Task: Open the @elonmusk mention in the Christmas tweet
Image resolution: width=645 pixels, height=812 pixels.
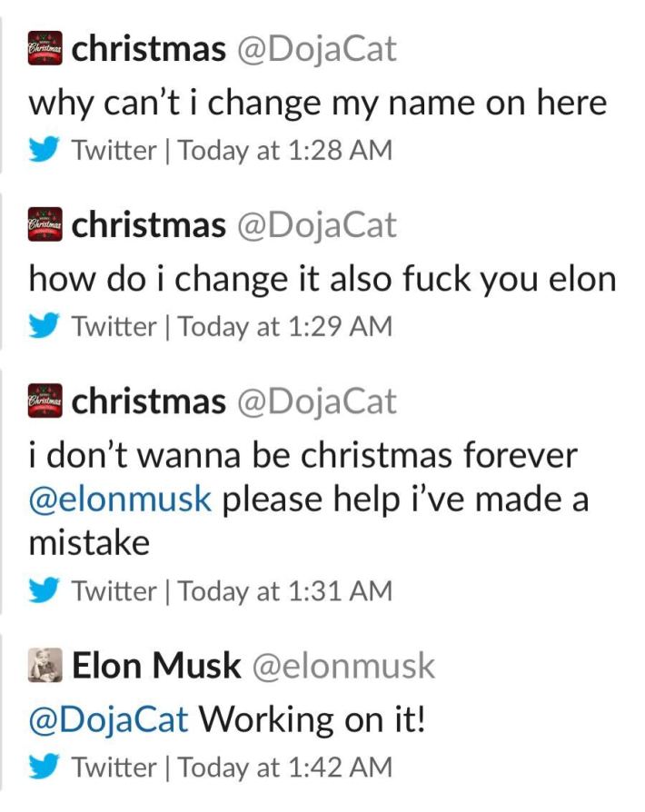Action: [121, 500]
